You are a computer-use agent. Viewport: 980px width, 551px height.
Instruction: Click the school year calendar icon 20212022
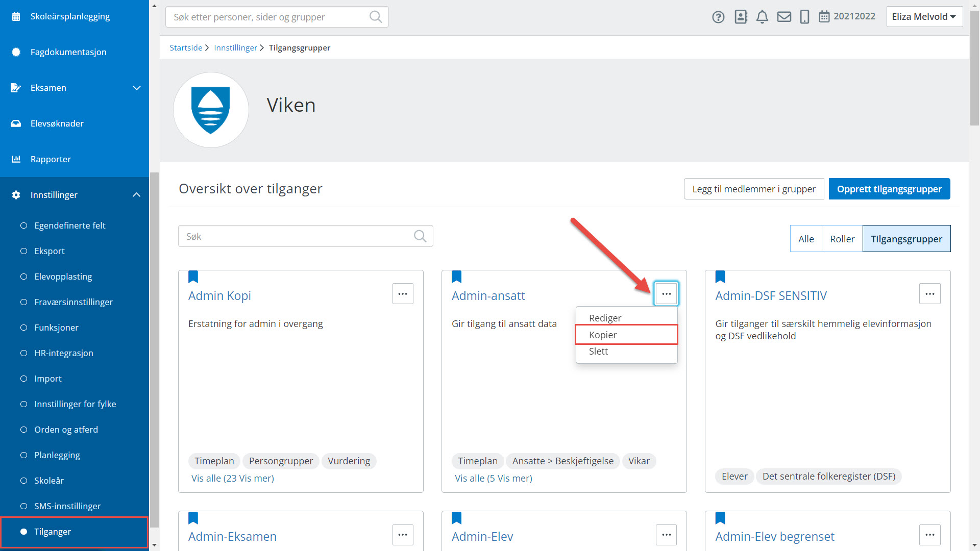(824, 16)
